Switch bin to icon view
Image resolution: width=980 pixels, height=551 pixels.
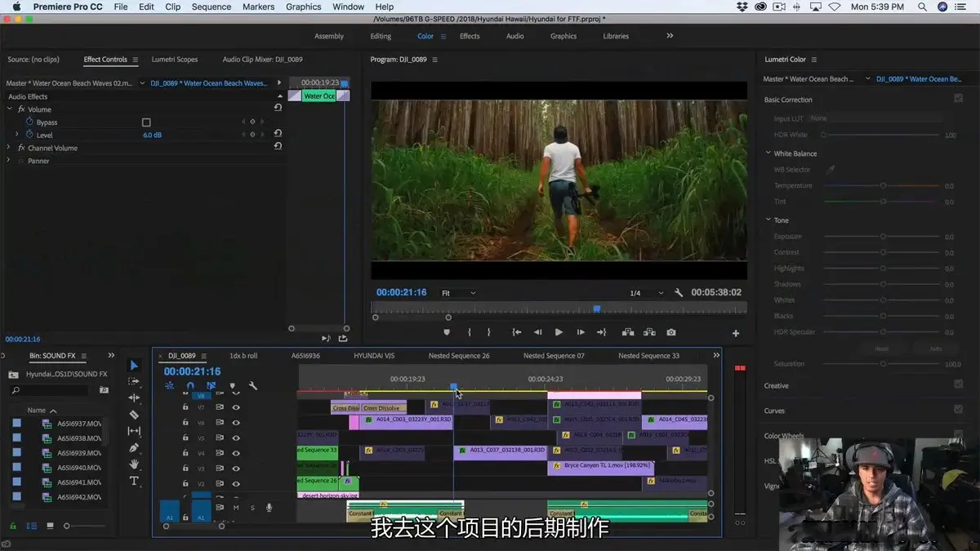click(50, 525)
